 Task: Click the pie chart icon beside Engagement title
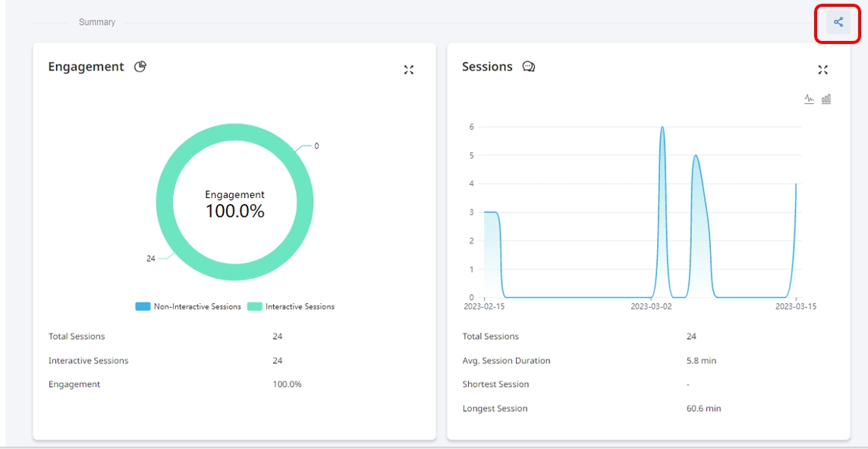[x=140, y=67]
